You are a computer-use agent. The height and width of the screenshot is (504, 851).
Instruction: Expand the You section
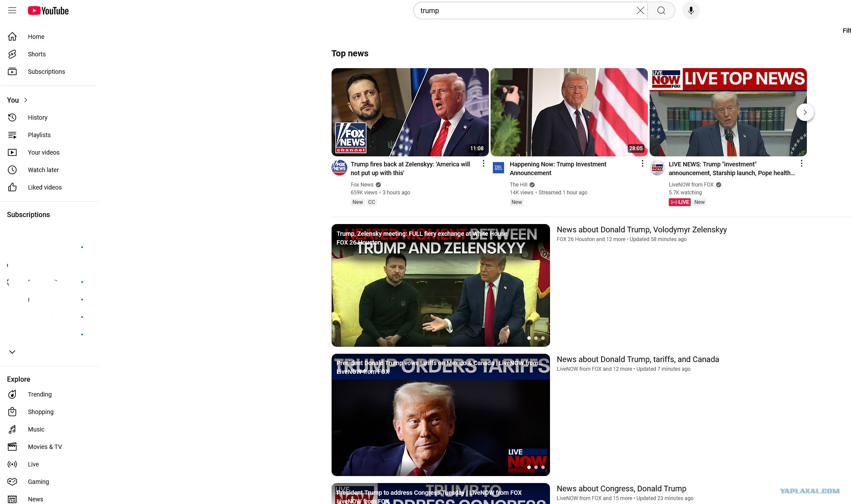coord(18,100)
